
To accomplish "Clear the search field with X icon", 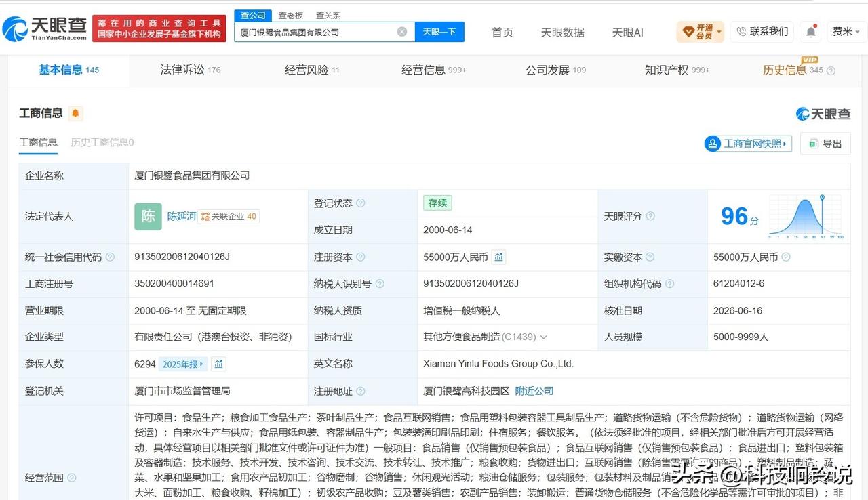I will (402, 32).
